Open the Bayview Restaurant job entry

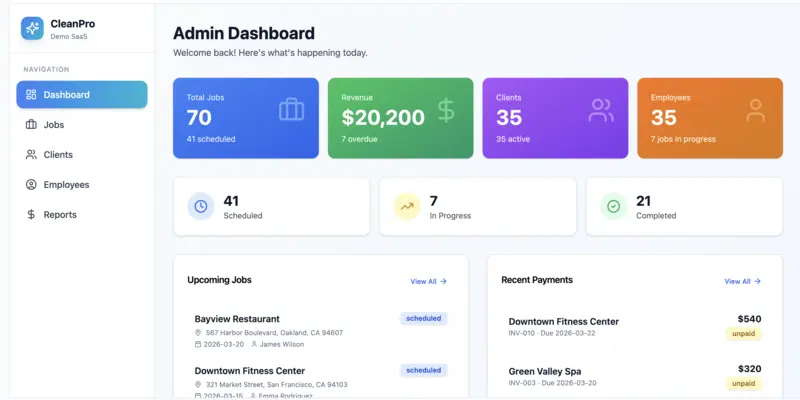pos(237,319)
